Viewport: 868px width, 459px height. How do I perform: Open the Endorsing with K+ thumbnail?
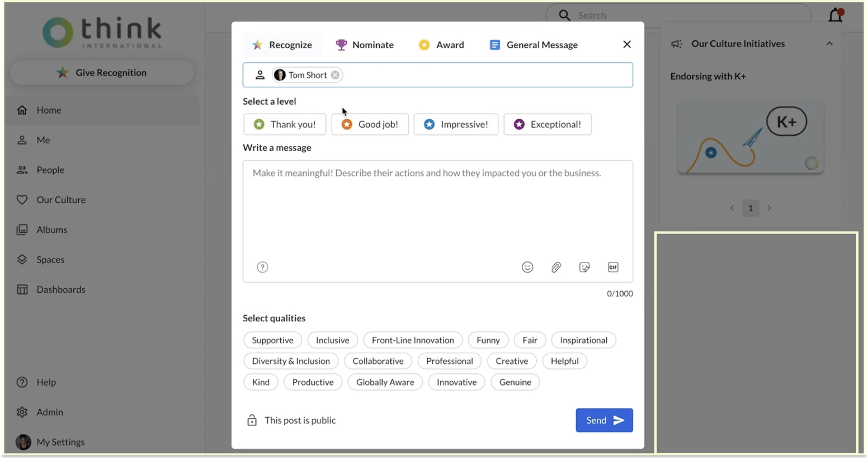(751, 137)
